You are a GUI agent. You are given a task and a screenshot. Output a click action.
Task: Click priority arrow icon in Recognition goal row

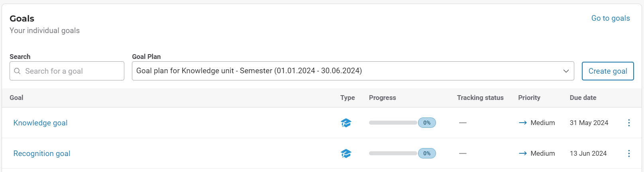coord(523,154)
